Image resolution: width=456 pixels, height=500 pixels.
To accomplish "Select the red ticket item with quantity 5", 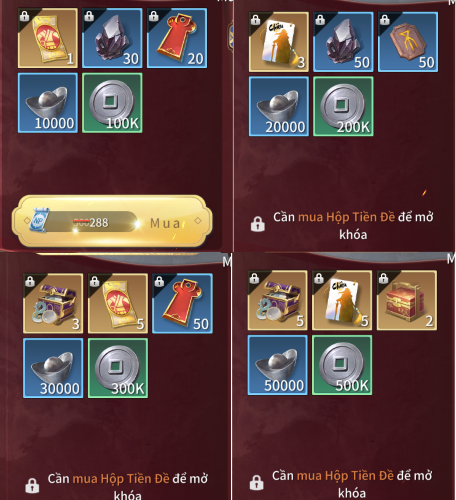I will tap(118, 303).
